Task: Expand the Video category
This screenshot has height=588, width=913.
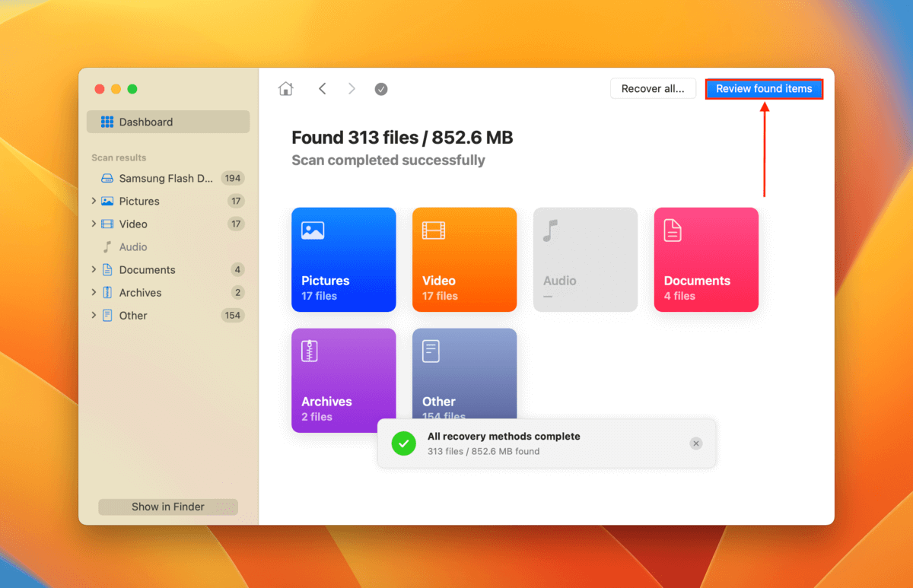Action: [94, 224]
